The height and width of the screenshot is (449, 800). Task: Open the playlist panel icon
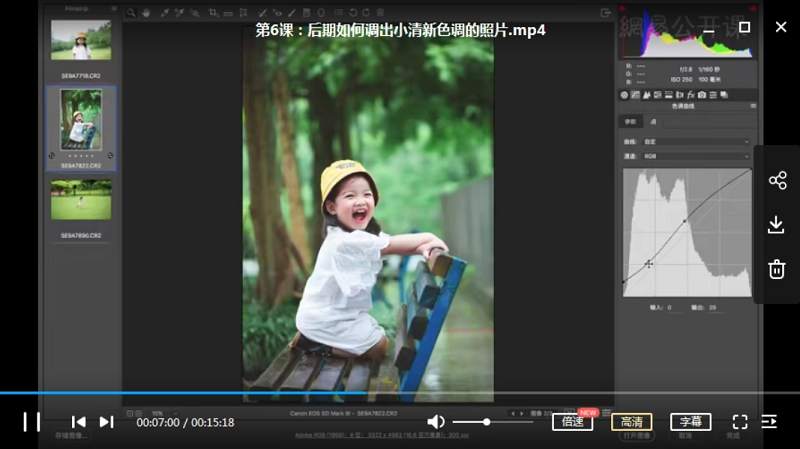pos(769,422)
